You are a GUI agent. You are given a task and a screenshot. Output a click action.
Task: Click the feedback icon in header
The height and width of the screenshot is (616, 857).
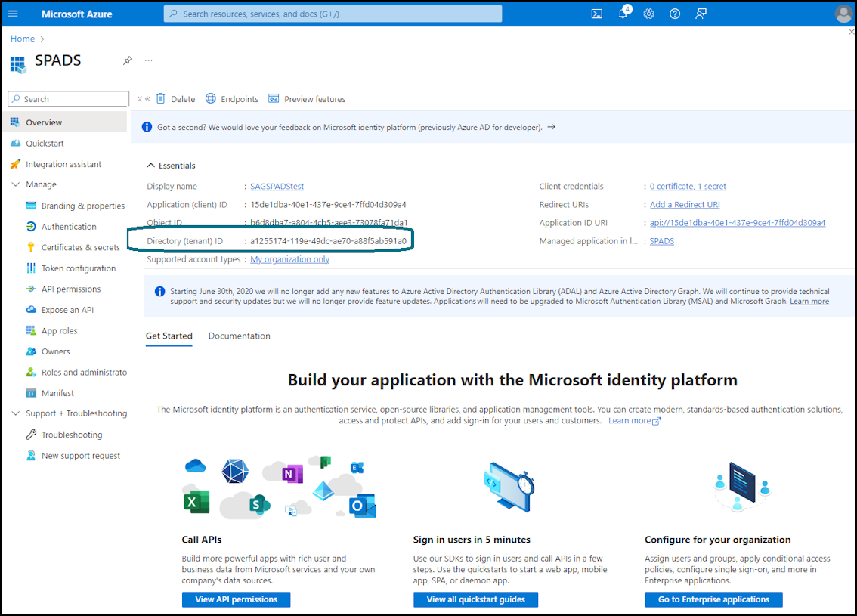(x=701, y=14)
